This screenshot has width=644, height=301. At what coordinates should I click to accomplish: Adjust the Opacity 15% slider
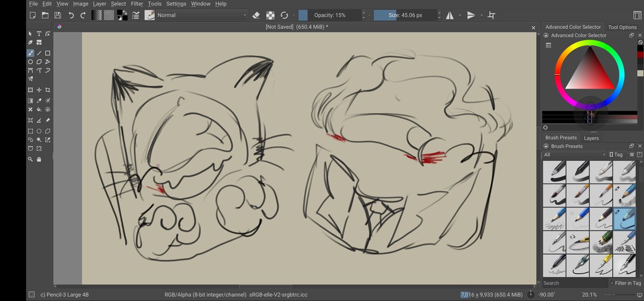click(330, 15)
